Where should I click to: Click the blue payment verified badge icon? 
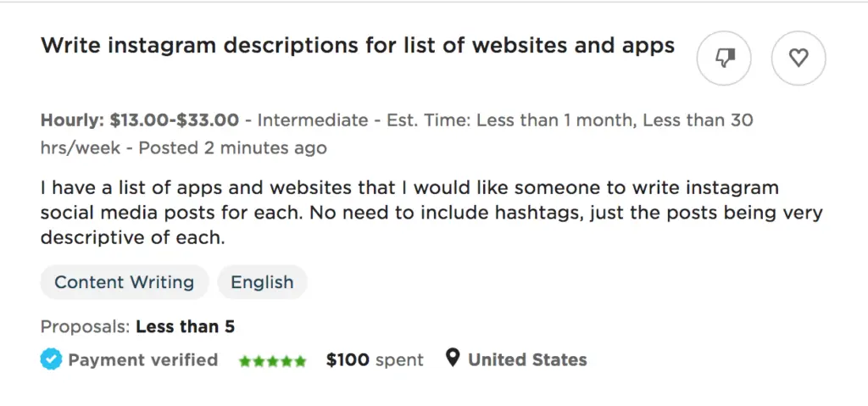pyautogui.click(x=51, y=360)
